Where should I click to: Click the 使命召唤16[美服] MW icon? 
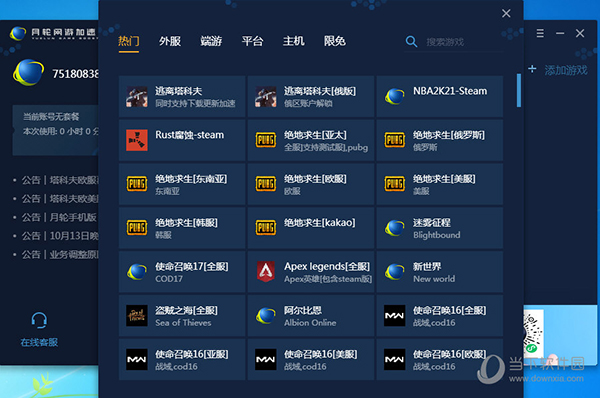click(266, 359)
